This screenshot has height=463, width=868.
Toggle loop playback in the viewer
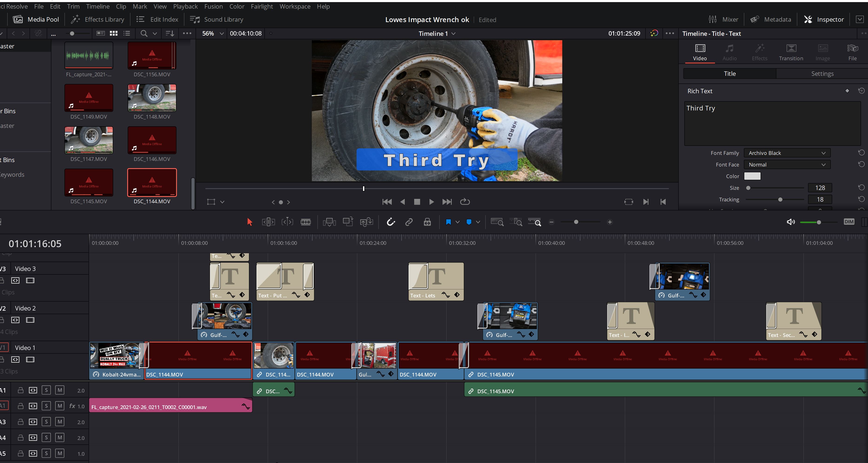(465, 202)
